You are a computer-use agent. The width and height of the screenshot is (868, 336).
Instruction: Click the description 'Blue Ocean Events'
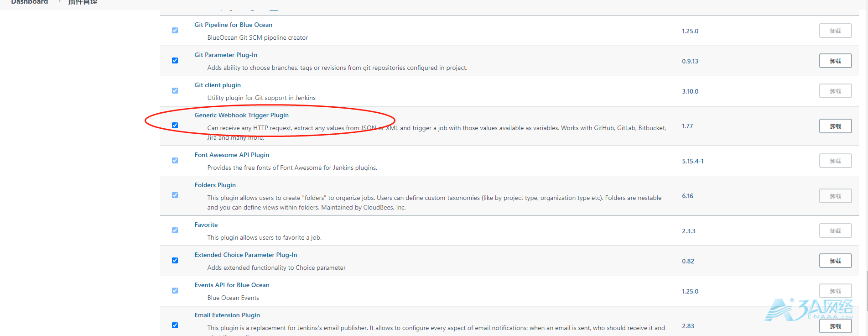[x=233, y=298]
